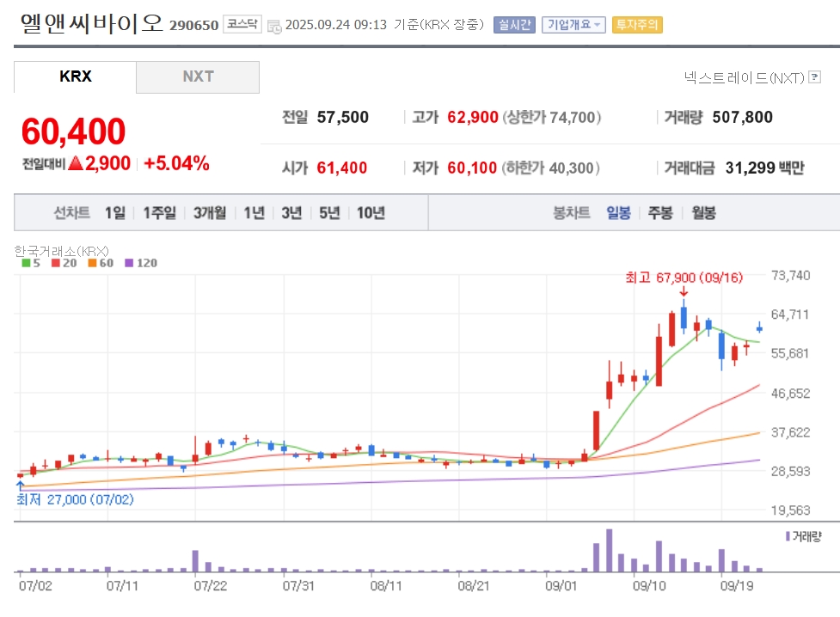This screenshot has width=840, height=617.
Task: Click the upper limit text 상한가 74,700
Action: [552, 117]
